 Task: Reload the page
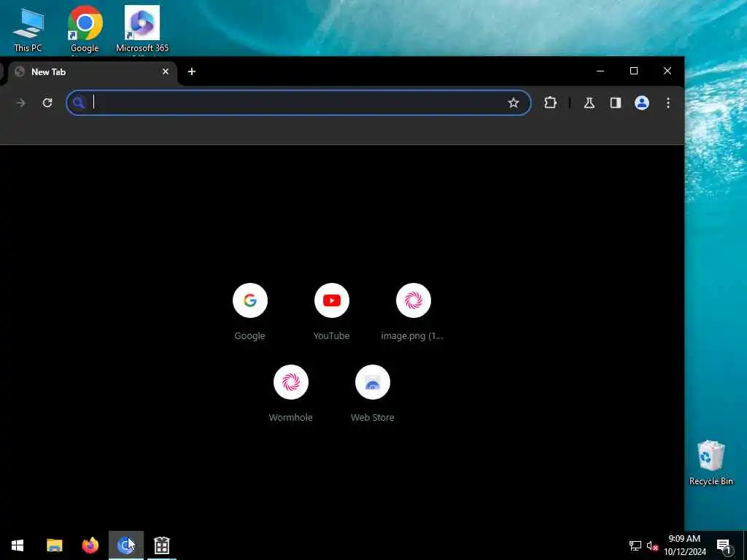[47, 103]
